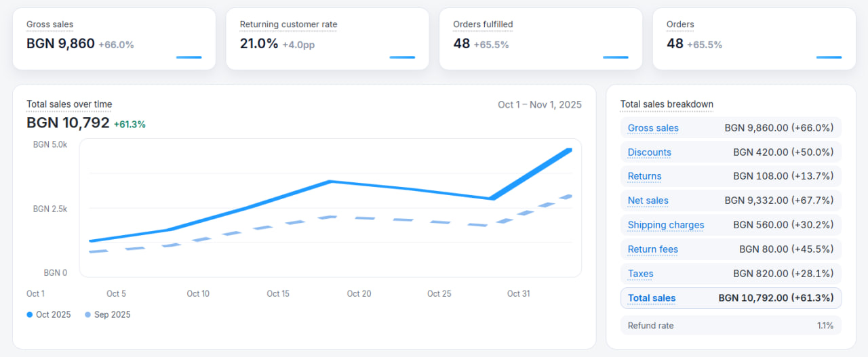
Task: Toggle the Oct 2025 legend series
Action: [49, 314]
